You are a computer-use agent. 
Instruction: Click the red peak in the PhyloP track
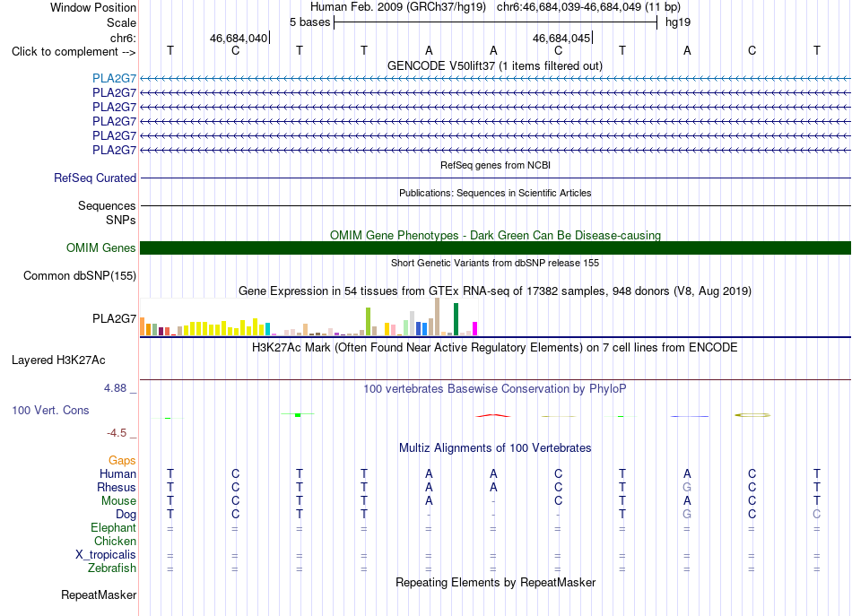(x=493, y=415)
